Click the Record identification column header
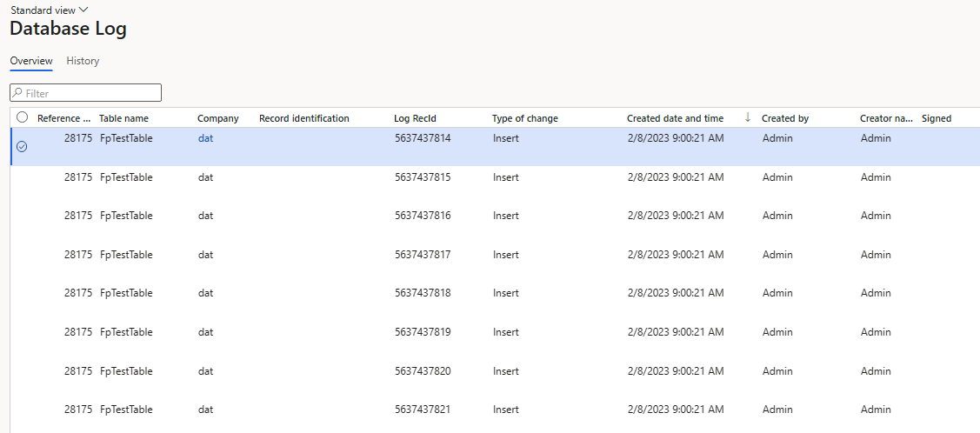The height and width of the screenshot is (433, 980). point(303,118)
